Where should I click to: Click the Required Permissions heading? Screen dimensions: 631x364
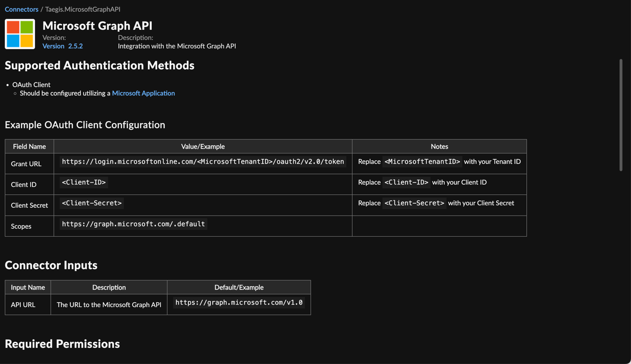pos(62,344)
